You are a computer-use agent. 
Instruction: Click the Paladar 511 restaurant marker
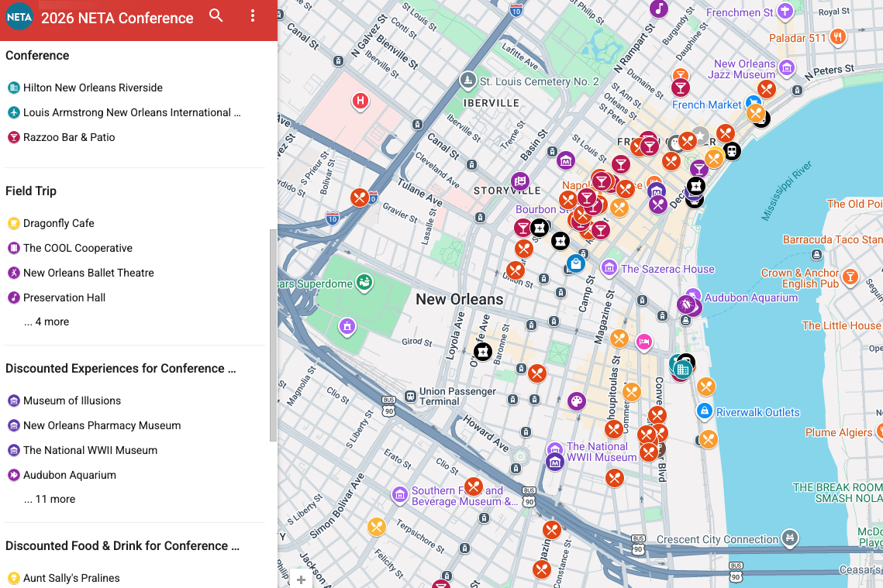pos(838,37)
